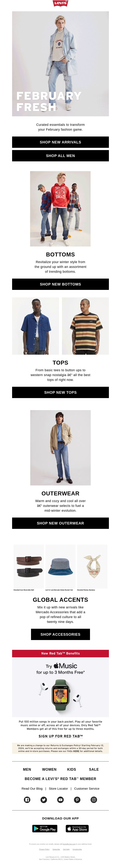Click the Unsubscribe footer link
Image resolution: width=121 pixels, height=868 pixels.
click(77, 849)
